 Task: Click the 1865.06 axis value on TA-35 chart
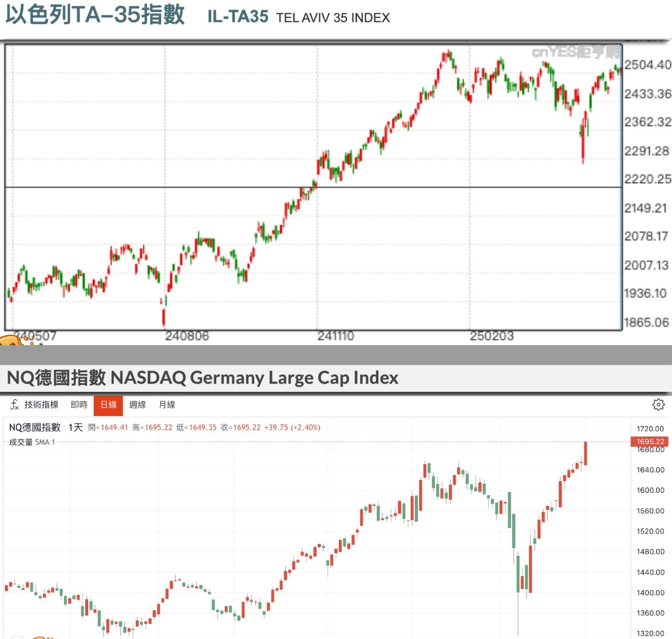647,323
